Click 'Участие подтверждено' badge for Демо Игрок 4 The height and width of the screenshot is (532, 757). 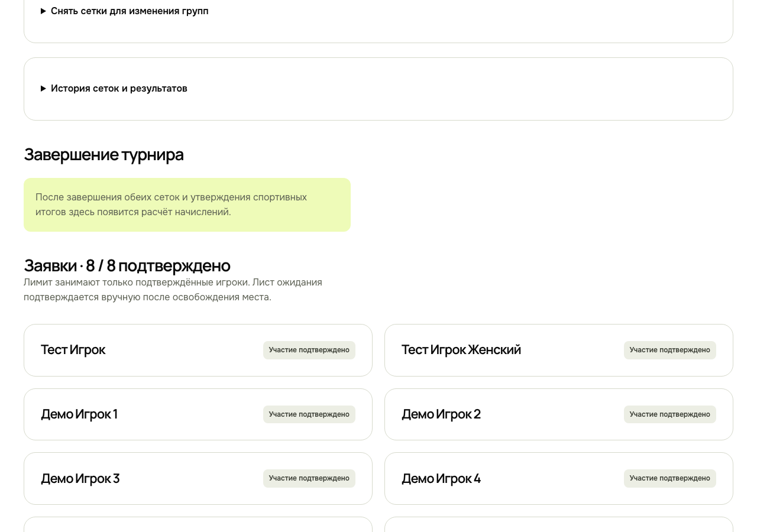click(x=670, y=478)
